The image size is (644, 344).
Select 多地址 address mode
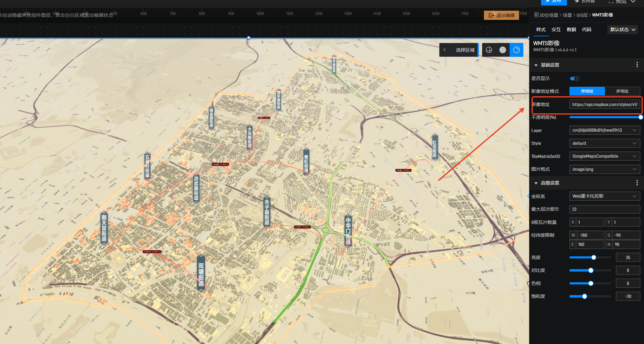point(622,91)
